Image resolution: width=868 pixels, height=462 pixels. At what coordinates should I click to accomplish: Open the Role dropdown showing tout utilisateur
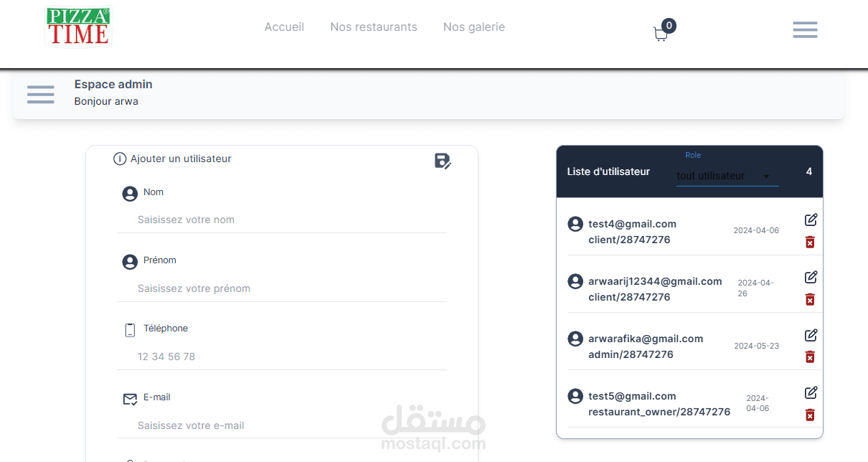pos(727,176)
